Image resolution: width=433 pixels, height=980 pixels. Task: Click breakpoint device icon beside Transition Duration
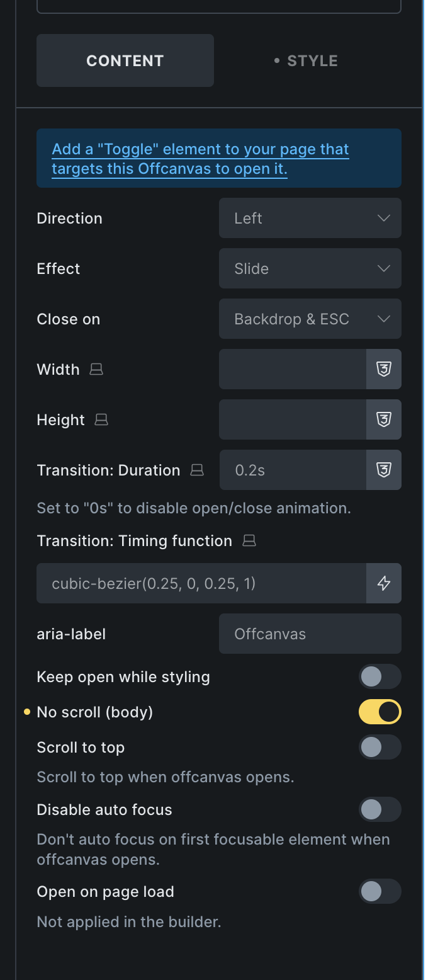pos(197,470)
